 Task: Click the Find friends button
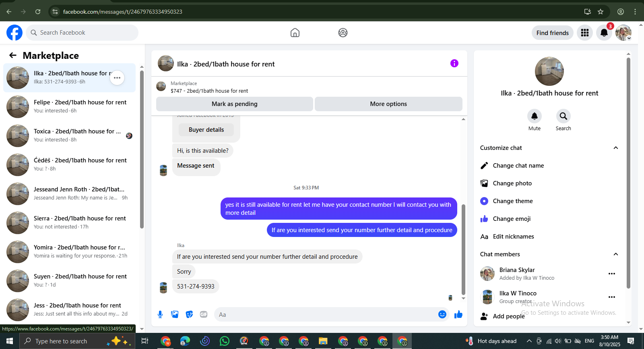tap(553, 33)
